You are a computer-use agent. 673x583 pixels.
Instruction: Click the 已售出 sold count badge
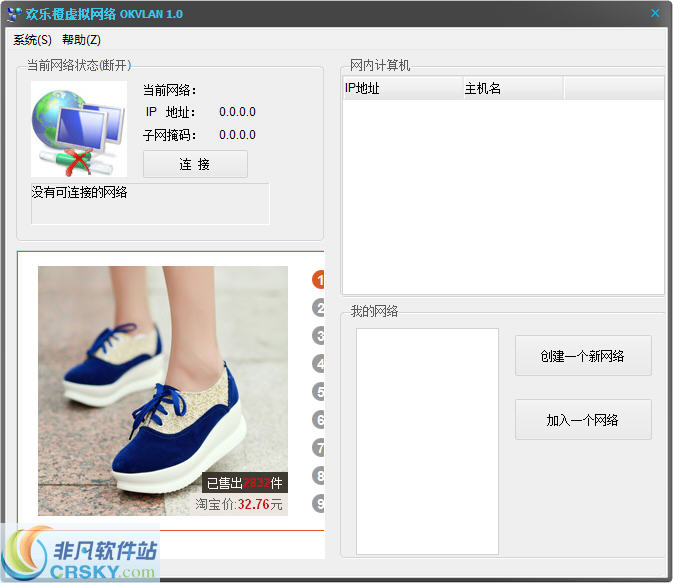tap(245, 483)
